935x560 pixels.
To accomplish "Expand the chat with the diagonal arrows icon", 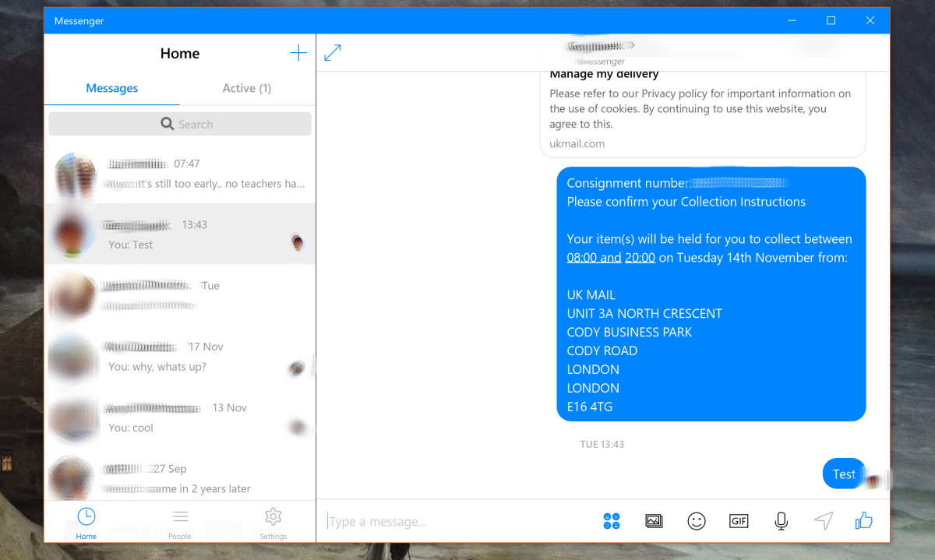I will pyautogui.click(x=333, y=53).
